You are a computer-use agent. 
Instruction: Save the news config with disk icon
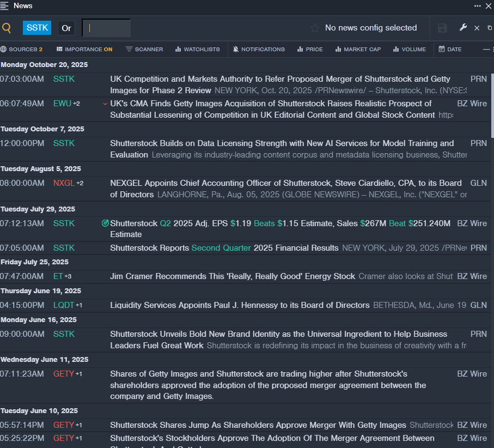[x=442, y=28]
